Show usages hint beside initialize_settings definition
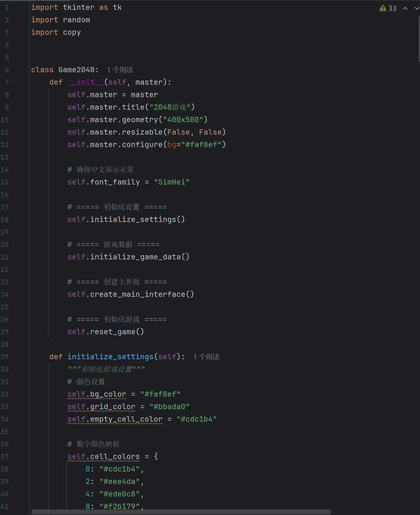Screen dimensions: 420x515 pos(206,357)
